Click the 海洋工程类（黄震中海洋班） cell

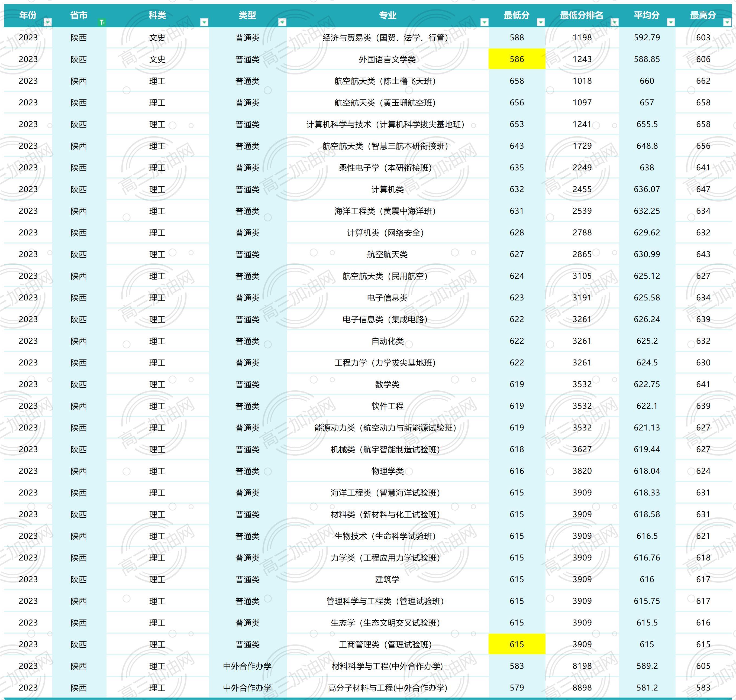pos(388,211)
